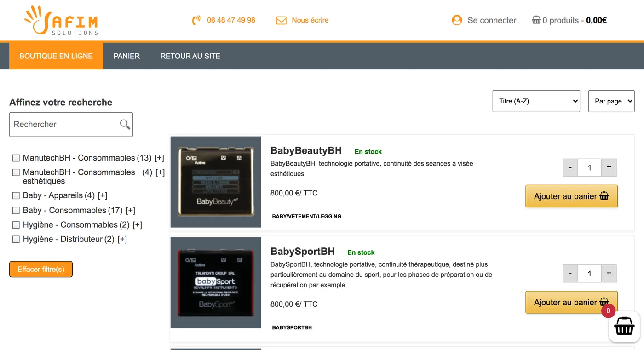
Task: Choose Retour au site in navigation
Action: click(x=190, y=56)
